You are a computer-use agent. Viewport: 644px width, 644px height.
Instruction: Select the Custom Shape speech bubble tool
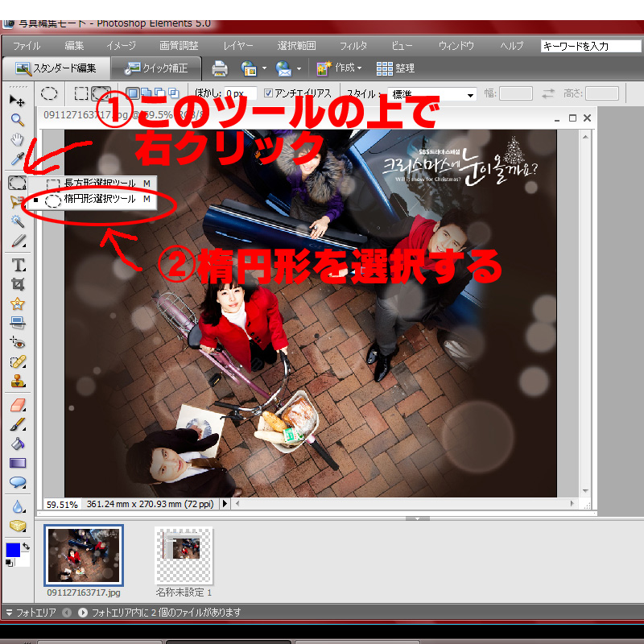pos(18,482)
